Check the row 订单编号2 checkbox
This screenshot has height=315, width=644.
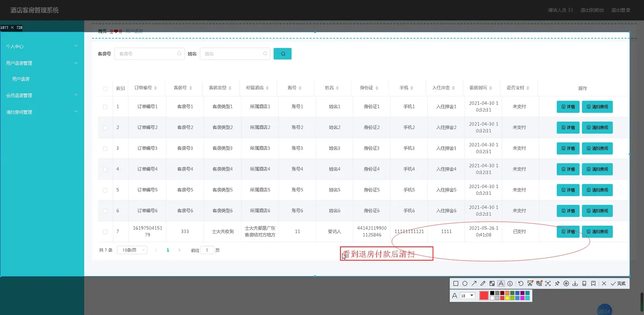point(105,128)
